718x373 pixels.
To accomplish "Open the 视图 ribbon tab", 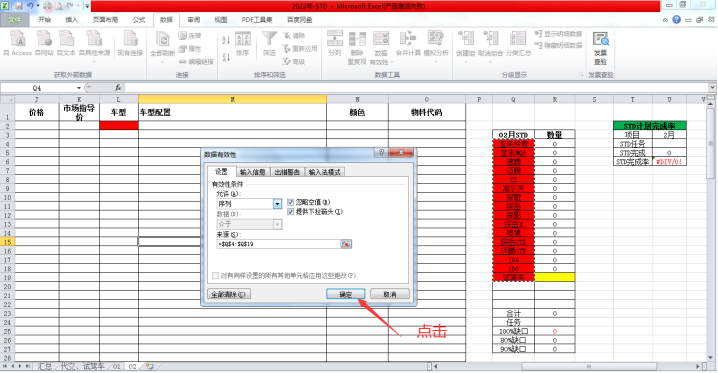I will tap(221, 20).
